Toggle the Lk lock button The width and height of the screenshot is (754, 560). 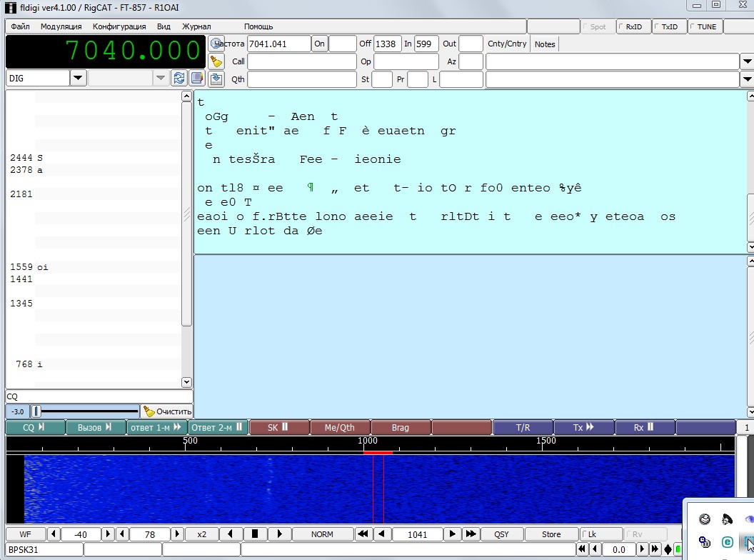pyautogui.click(x=598, y=534)
